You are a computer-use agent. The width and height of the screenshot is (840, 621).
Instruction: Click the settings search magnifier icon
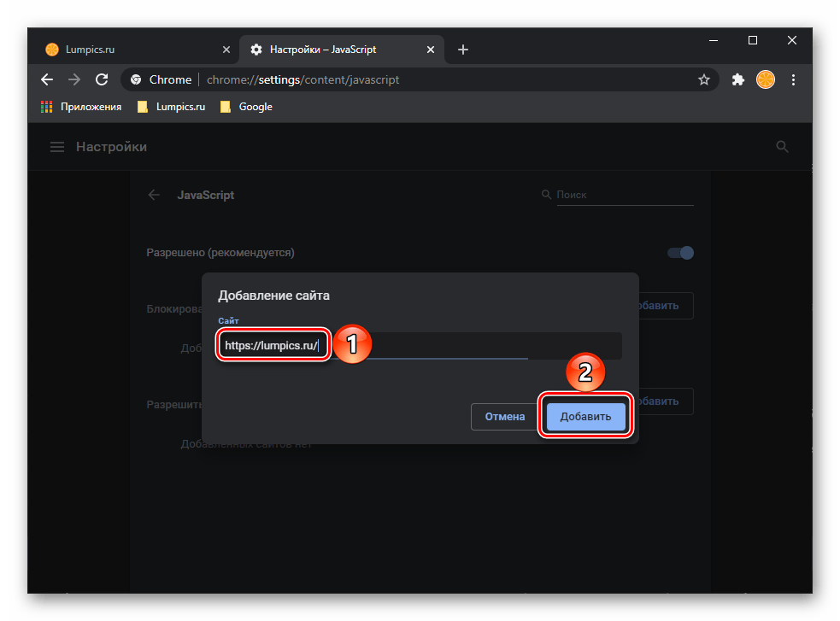click(x=782, y=147)
